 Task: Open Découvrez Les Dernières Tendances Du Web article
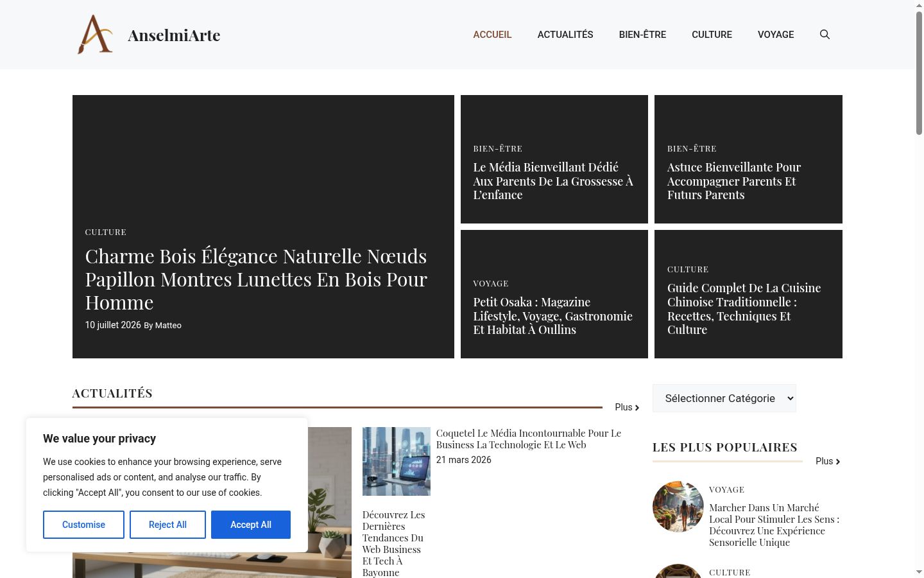(x=393, y=543)
